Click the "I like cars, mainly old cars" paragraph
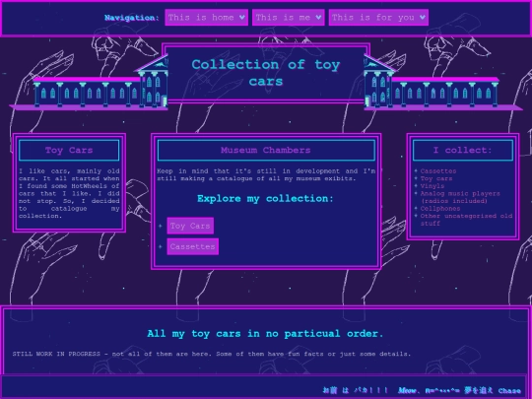Viewport: 532px width, 399px height. point(69,193)
